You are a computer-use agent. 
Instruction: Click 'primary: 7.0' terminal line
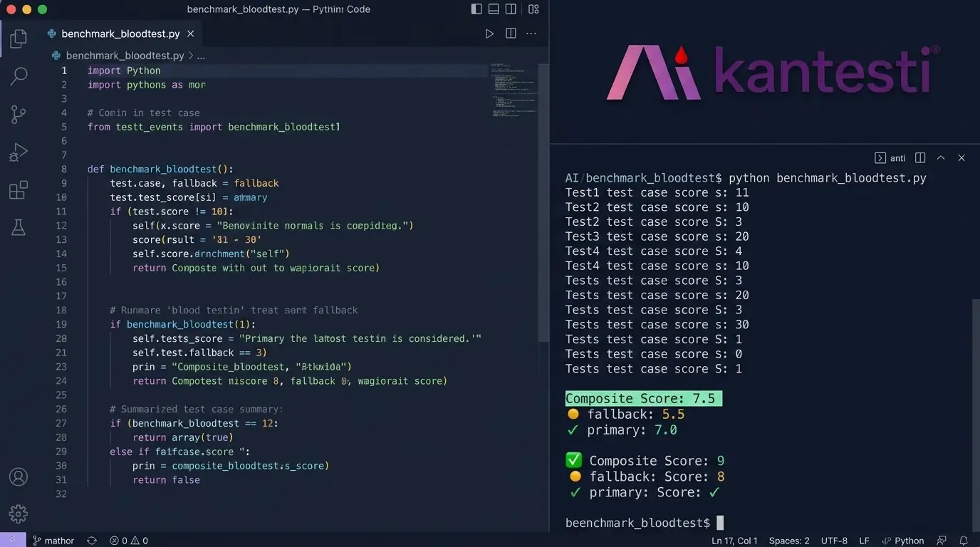tap(622, 430)
